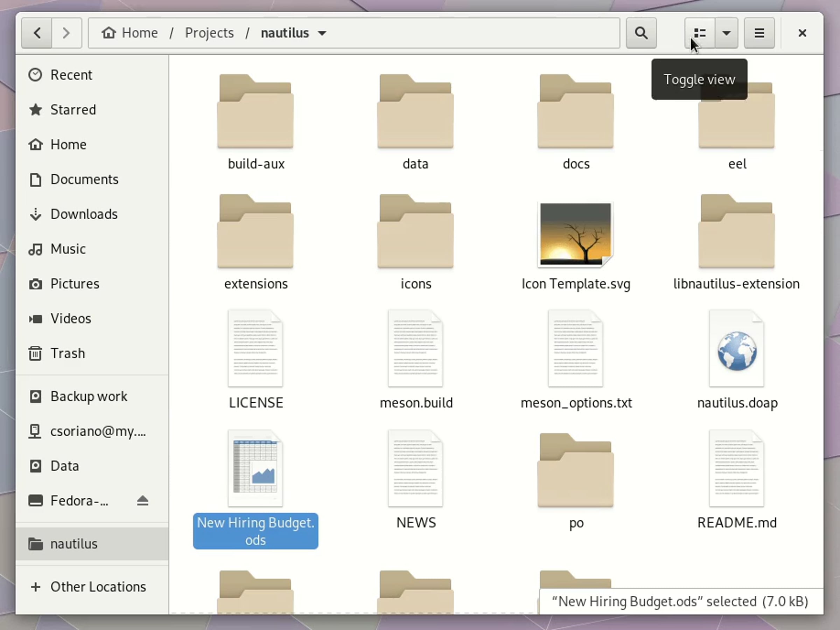Open Videos in the sidebar
Image resolution: width=840 pixels, height=630 pixels.
(x=92, y=318)
